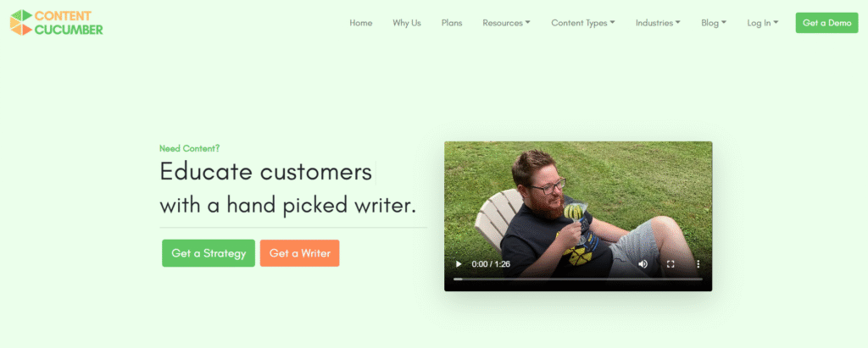Click the green Get a Strategy button
868x348 pixels.
[209, 253]
